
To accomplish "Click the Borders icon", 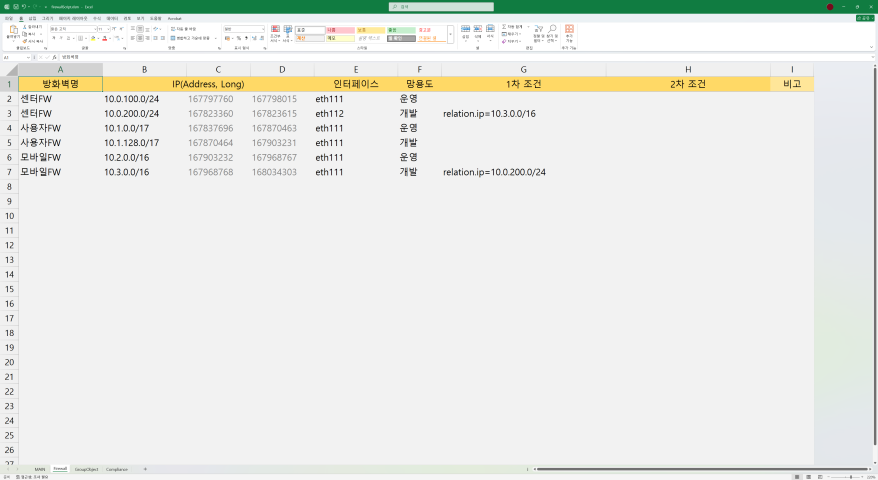I will (80, 38).
